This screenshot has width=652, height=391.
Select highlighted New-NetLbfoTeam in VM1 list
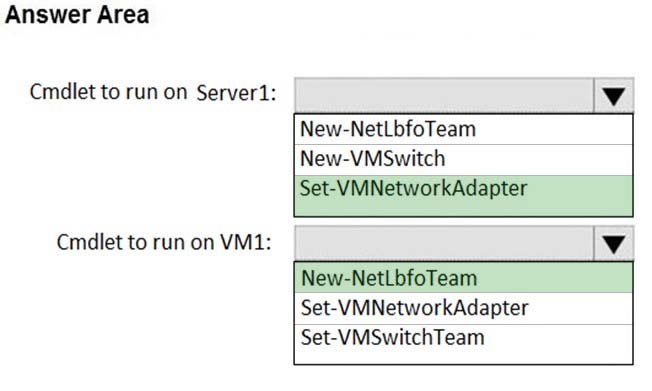click(x=463, y=277)
